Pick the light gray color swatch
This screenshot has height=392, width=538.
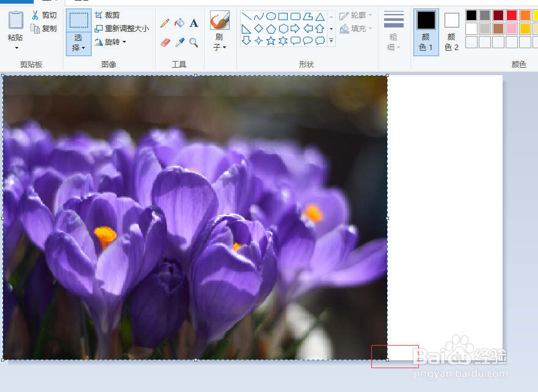[485, 29]
